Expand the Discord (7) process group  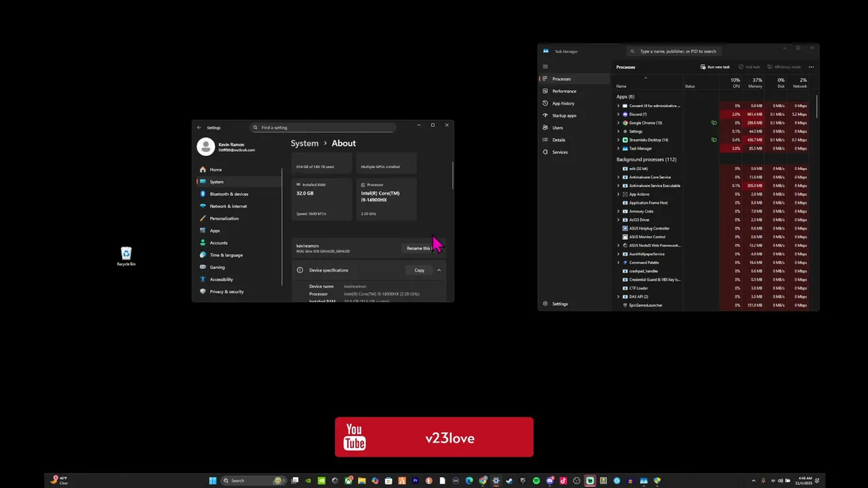tap(618, 115)
